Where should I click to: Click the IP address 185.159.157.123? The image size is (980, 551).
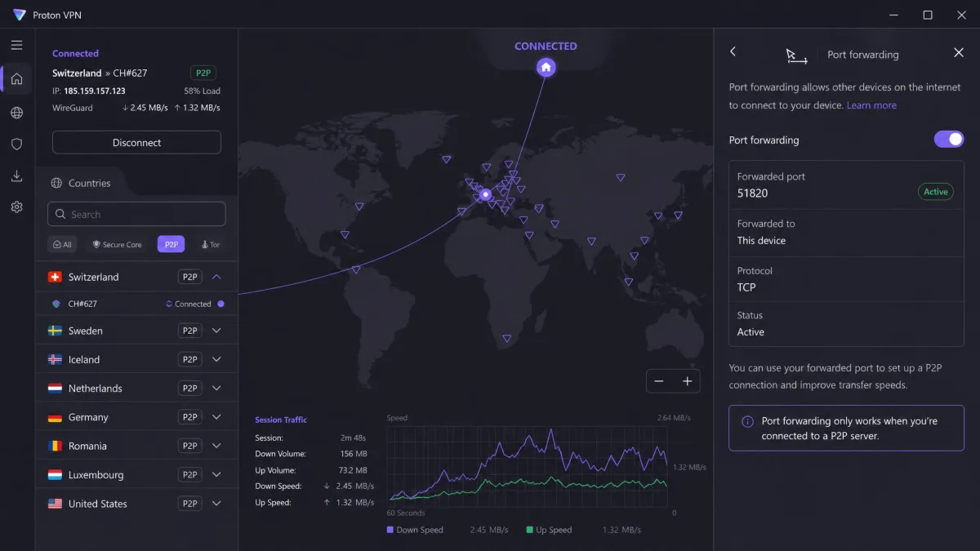[95, 91]
